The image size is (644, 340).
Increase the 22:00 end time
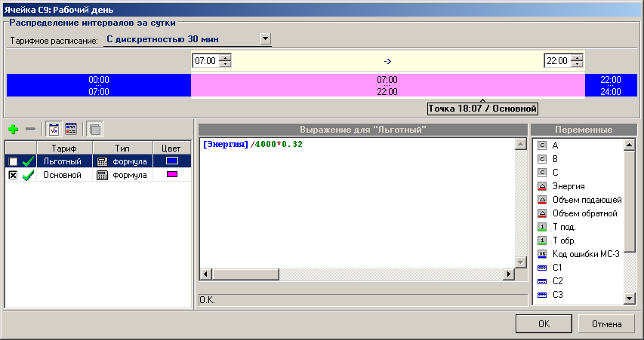click(577, 58)
